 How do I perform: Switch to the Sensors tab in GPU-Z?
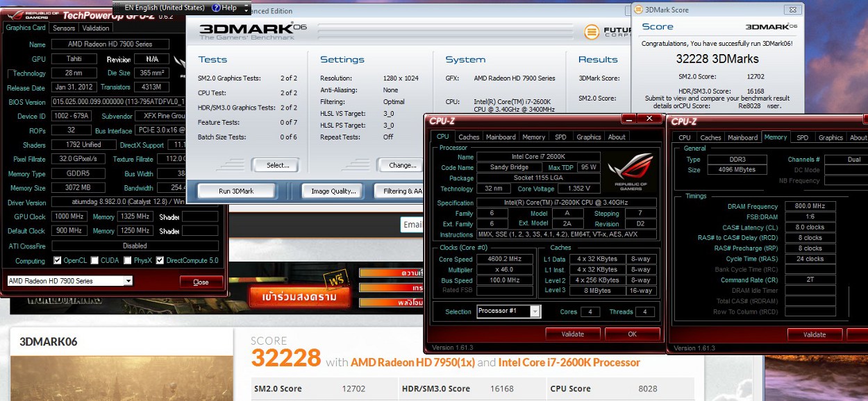[x=64, y=28]
